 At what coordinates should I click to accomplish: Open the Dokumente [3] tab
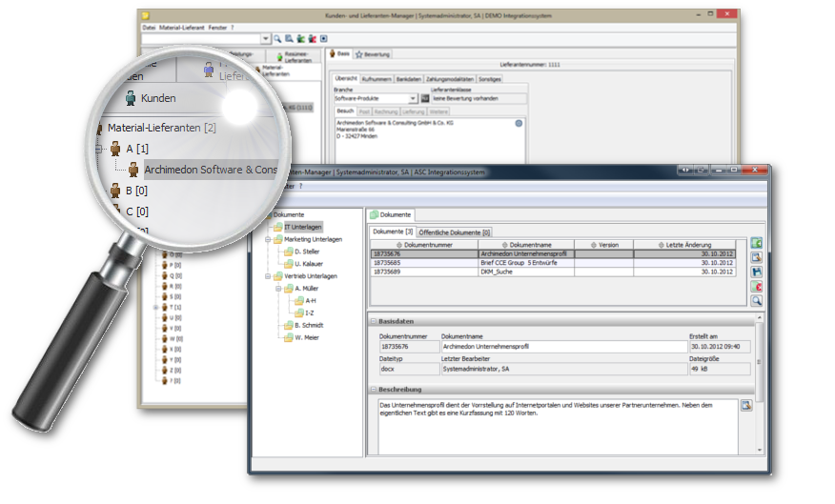(x=393, y=232)
